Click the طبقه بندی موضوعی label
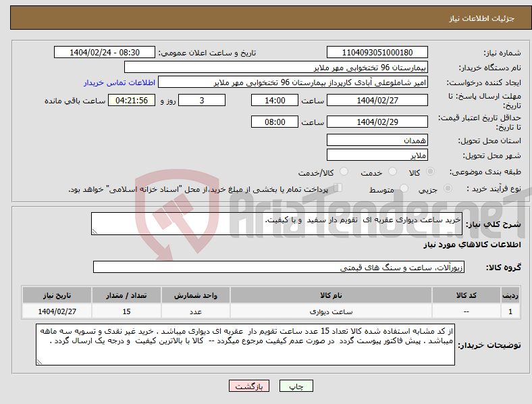Viewport: 532px width, 404px height. point(485,172)
